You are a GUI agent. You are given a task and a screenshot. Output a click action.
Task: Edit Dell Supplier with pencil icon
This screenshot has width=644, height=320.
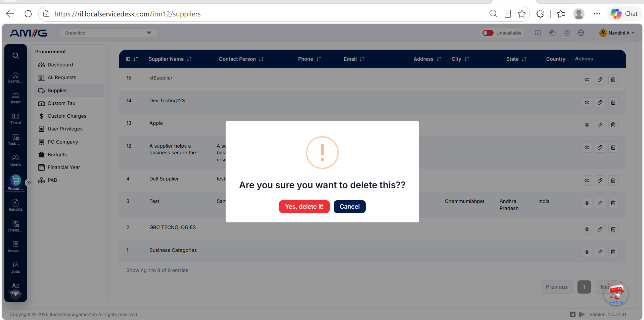pos(600,180)
